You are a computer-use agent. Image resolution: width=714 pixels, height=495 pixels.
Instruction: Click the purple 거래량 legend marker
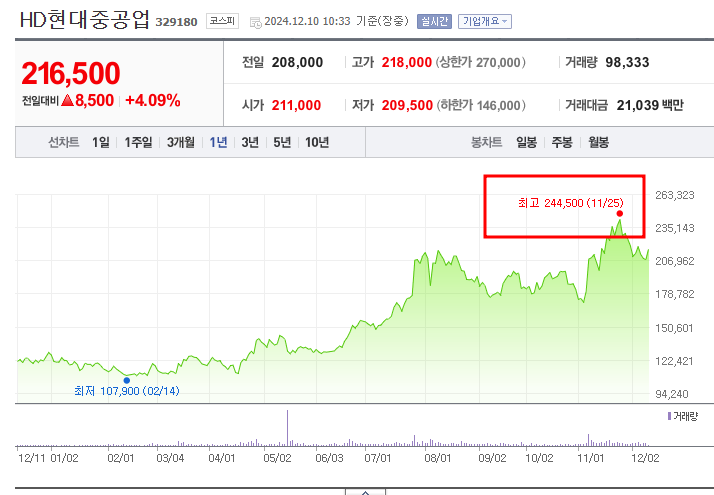[669, 416]
